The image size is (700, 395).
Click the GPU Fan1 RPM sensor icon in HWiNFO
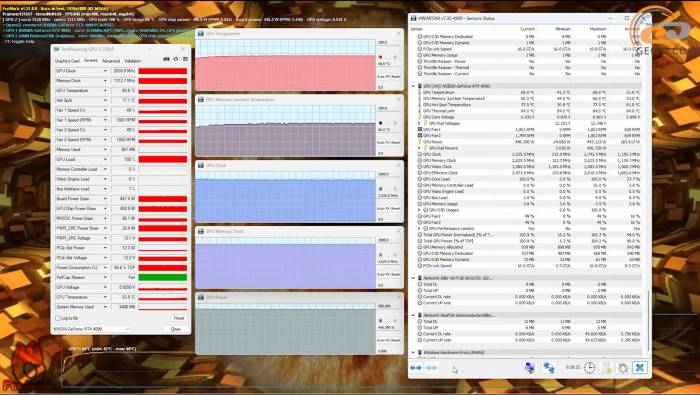coord(420,129)
